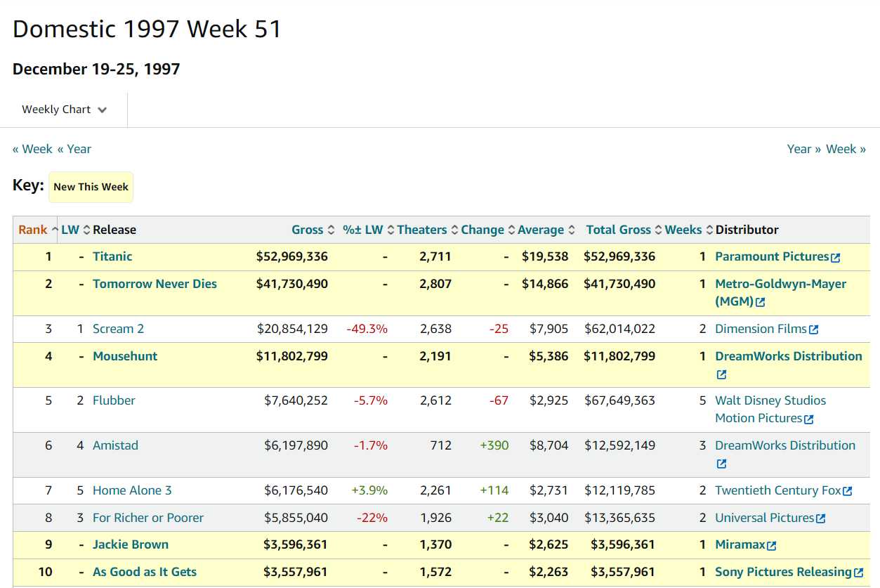The image size is (880, 588).
Task: Click DreamWorks external icon in Amistad row
Action: [721, 464]
